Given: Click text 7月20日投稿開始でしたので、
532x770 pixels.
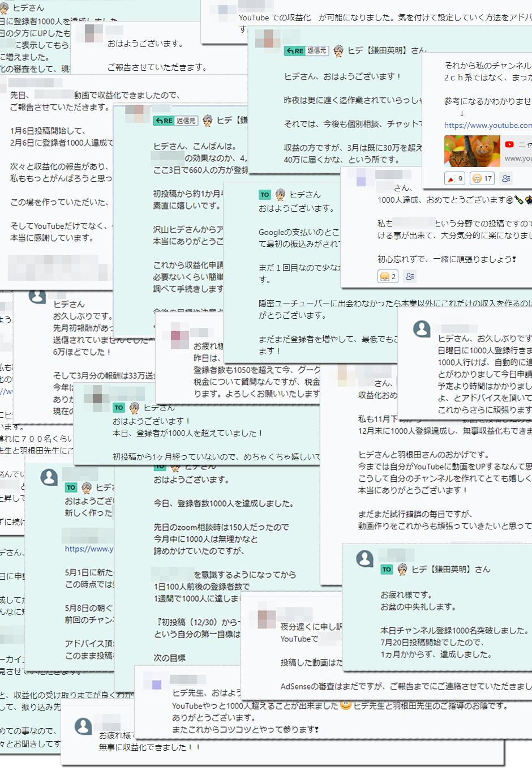Looking at the screenshot, I should 432,642.
